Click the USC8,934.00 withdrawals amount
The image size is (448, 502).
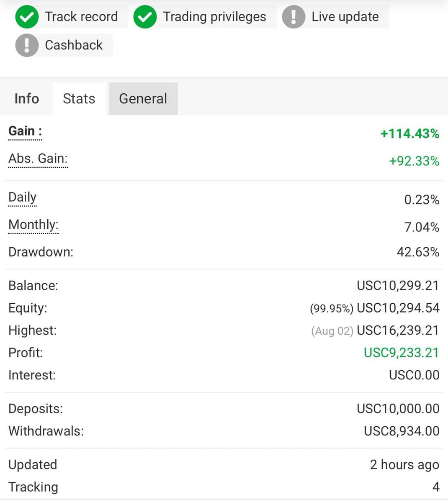tap(402, 431)
